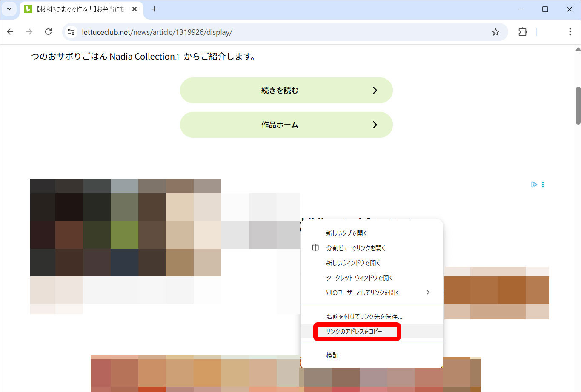The image size is (581, 392).
Task: Select シークレット ウィンドウで開く menu entry
Action: pyautogui.click(x=359, y=278)
